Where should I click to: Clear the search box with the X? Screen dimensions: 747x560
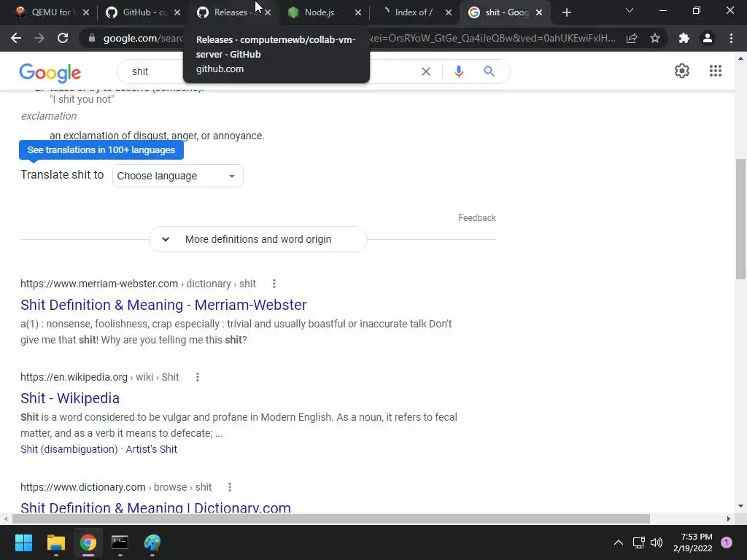pyautogui.click(x=426, y=71)
